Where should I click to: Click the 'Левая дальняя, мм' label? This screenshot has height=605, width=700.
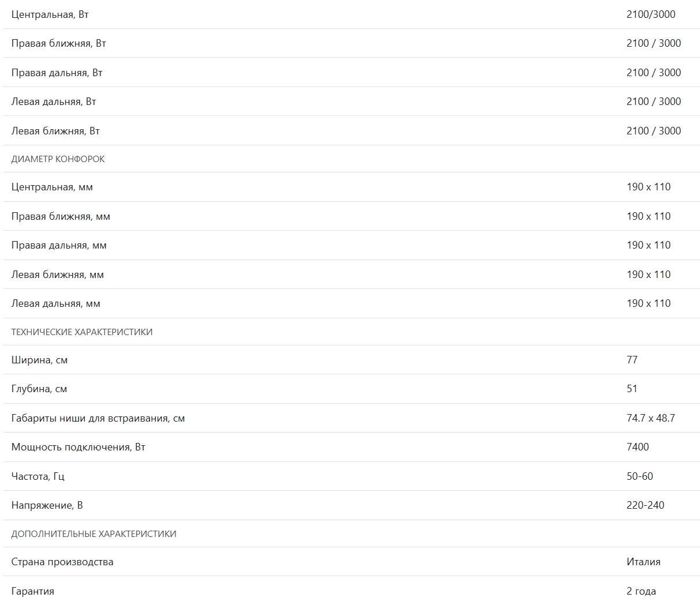[x=55, y=304]
